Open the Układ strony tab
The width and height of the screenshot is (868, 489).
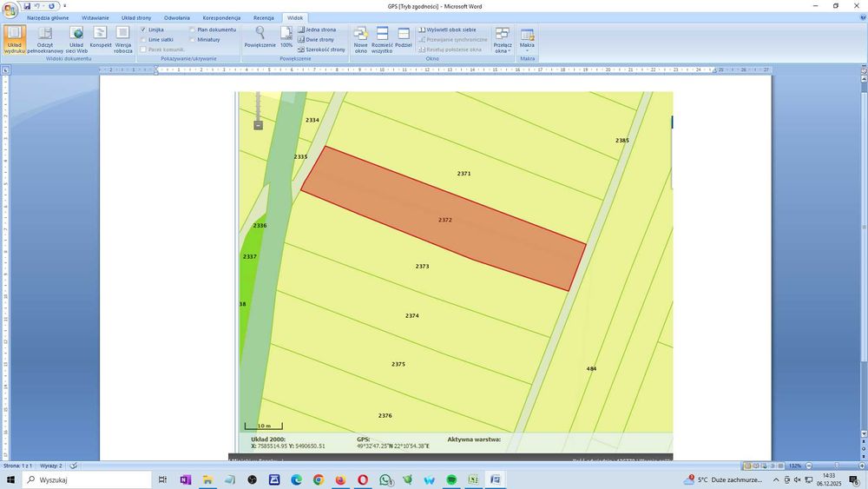136,17
